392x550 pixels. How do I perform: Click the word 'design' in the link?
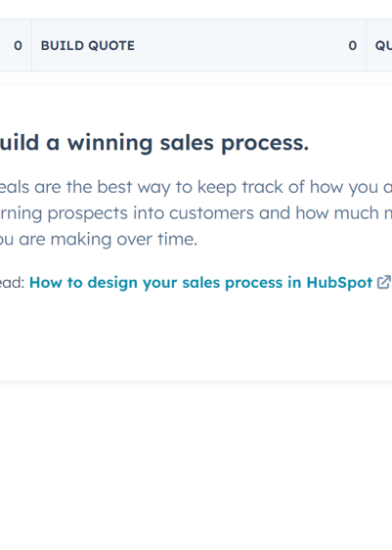click(112, 283)
